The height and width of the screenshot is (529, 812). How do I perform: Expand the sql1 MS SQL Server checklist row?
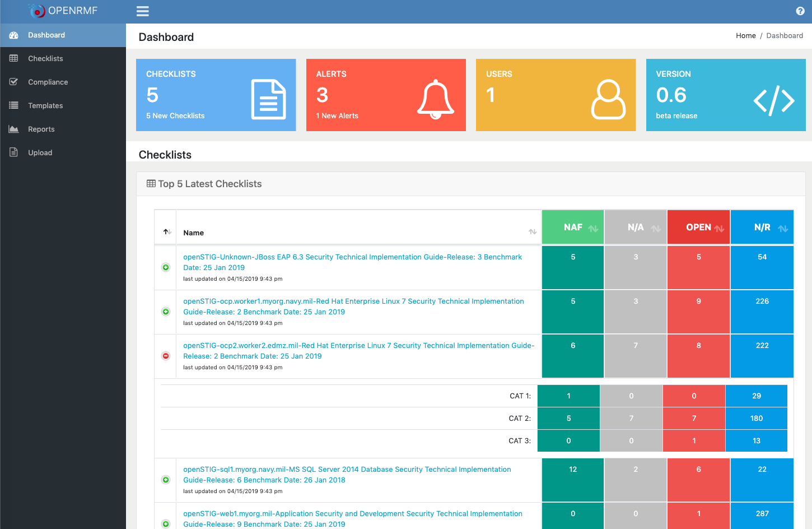[166, 480]
